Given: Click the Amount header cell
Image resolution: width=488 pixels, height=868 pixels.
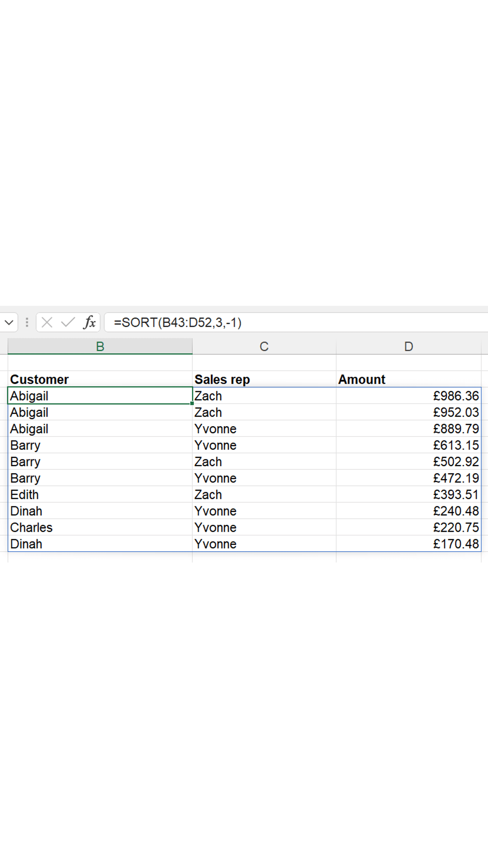Looking at the screenshot, I should (x=408, y=379).
